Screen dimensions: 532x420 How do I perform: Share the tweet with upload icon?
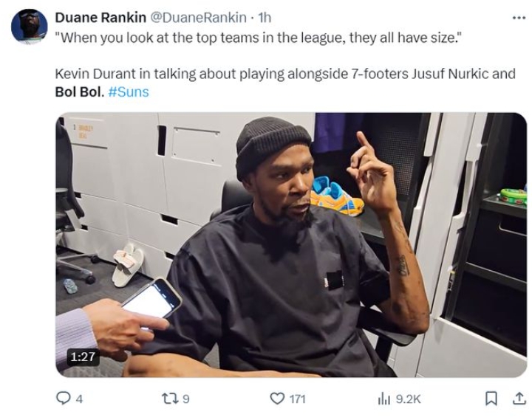pyautogui.click(x=519, y=399)
